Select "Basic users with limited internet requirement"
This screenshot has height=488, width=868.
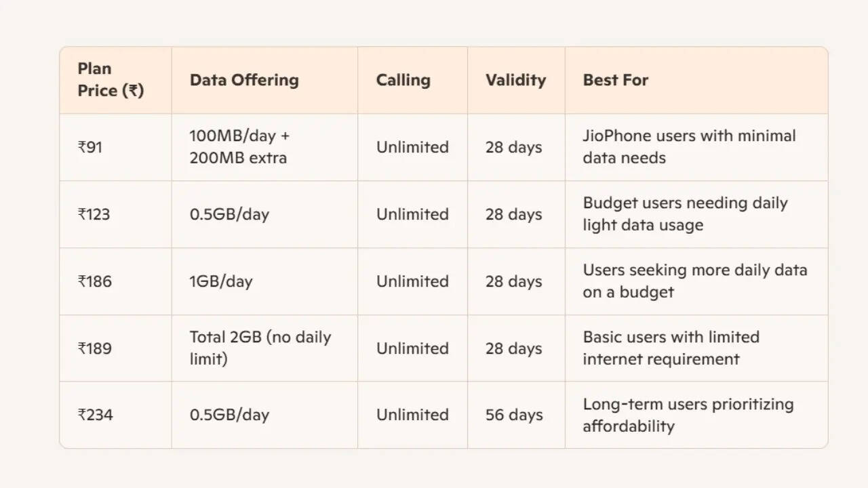coord(671,348)
